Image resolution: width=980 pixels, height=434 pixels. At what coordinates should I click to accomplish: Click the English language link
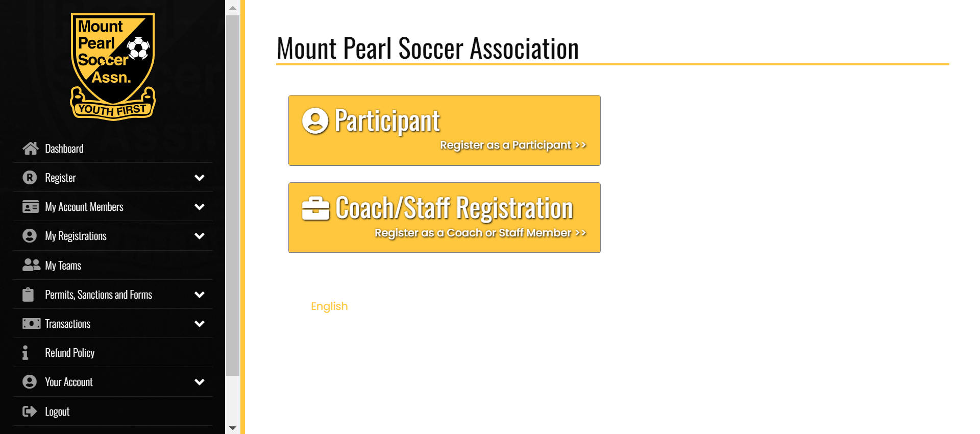click(x=329, y=306)
